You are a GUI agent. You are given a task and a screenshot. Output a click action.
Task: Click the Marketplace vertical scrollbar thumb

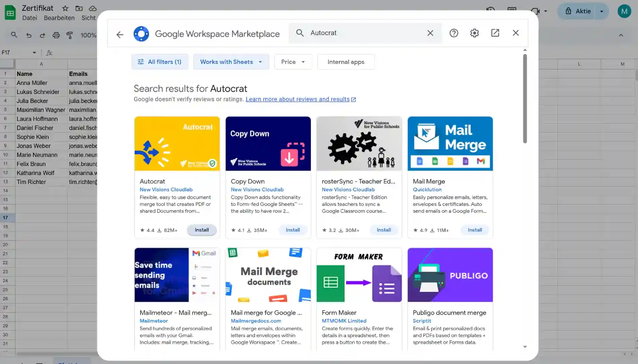[525, 98]
